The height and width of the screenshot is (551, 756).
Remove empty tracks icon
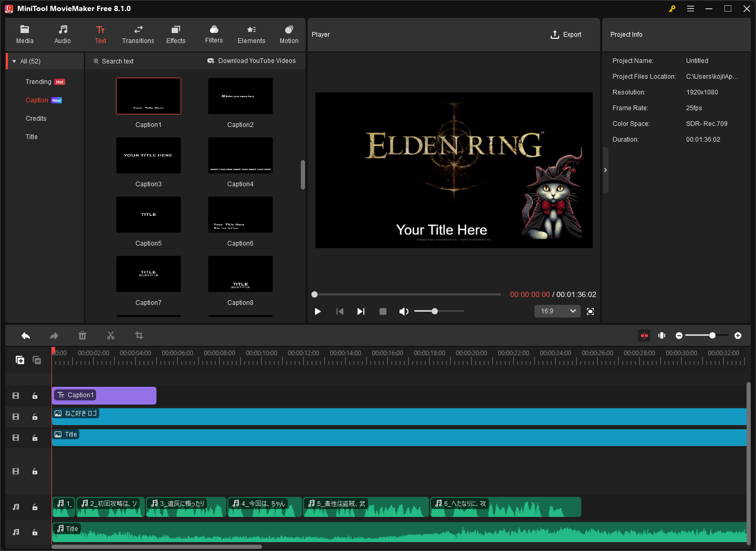pos(37,360)
